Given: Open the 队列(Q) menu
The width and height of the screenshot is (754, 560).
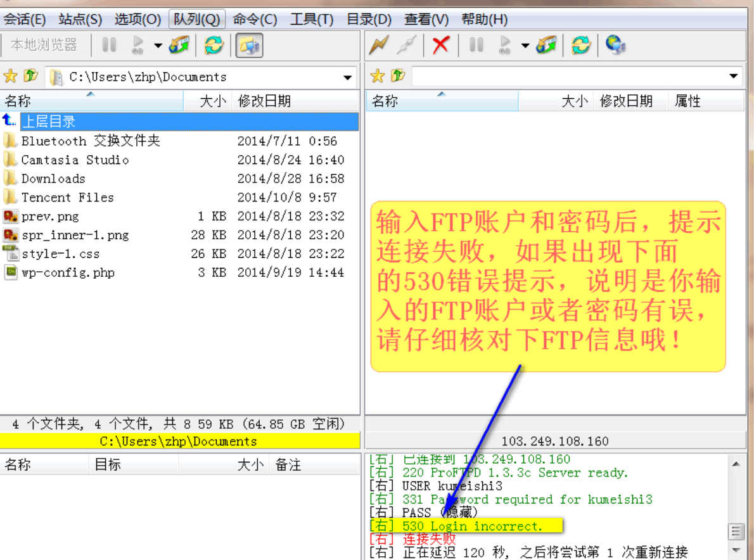Looking at the screenshot, I should click(197, 19).
